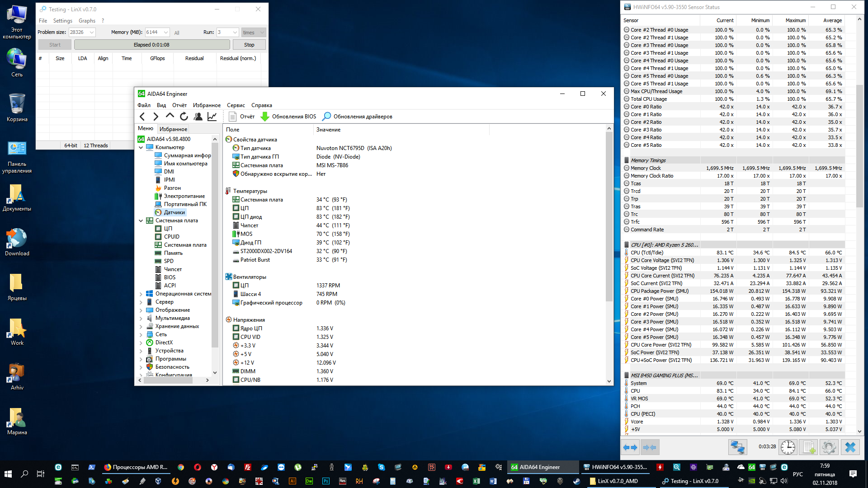Click the AIDA64 back navigation arrow

coord(142,117)
